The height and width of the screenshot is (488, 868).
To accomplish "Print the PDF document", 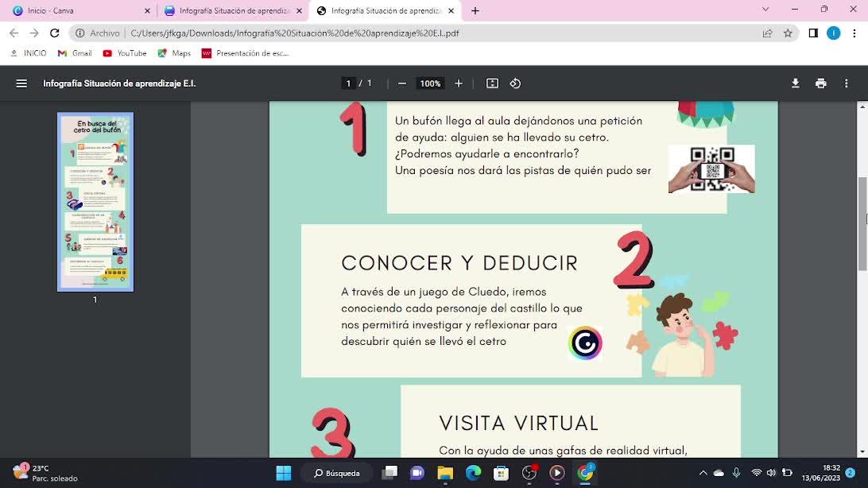I will pos(821,83).
